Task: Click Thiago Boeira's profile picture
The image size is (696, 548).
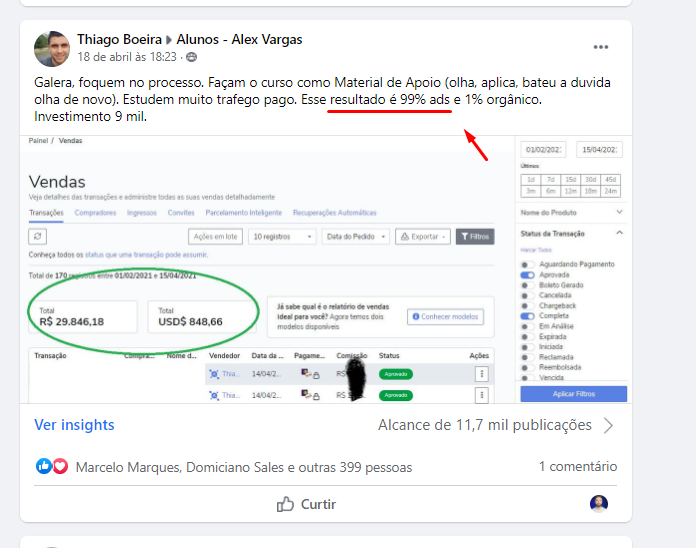Action: coord(51,48)
